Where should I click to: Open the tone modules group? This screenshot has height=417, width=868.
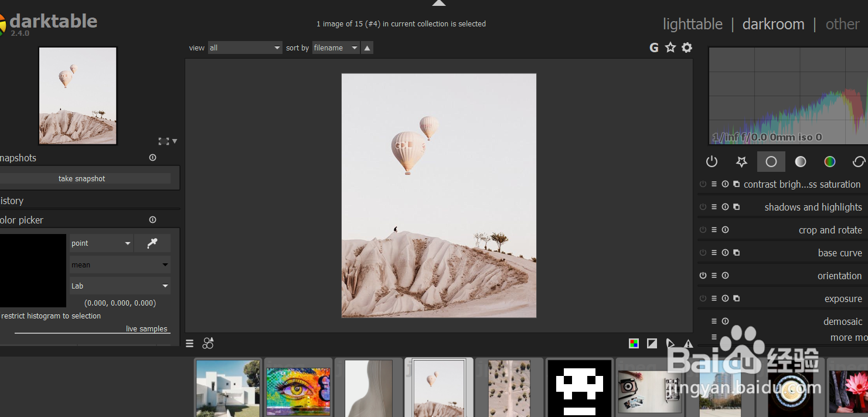point(800,161)
